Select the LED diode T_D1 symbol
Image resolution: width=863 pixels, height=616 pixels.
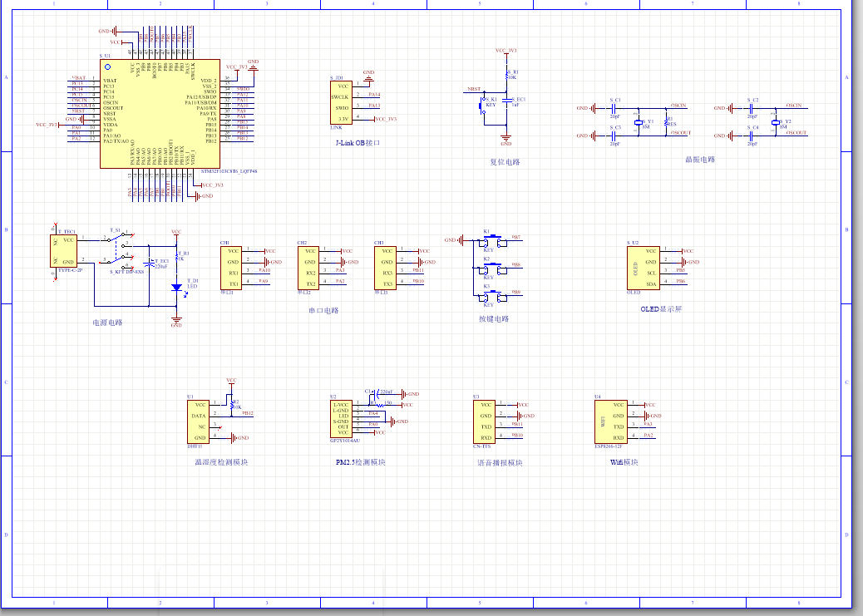click(x=176, y=288)
